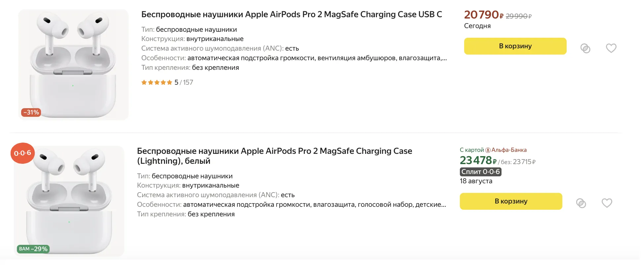Add AirPods Pro 2 Lightning to favorites

coord(607,203)
